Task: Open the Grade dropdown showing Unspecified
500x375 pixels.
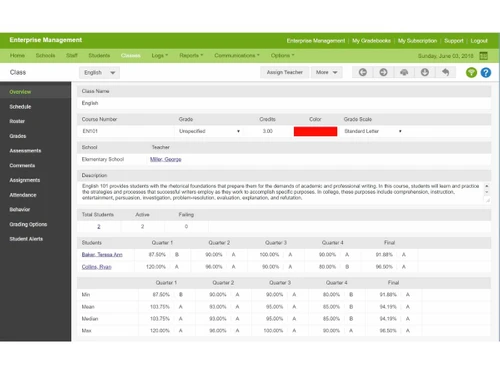Action: point(209,131)
